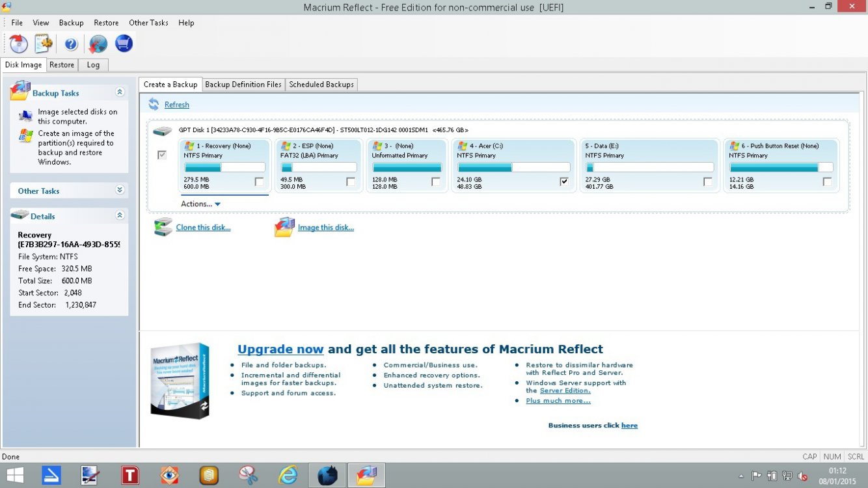Switch to the Restore tab

click(x=62, y=65)
